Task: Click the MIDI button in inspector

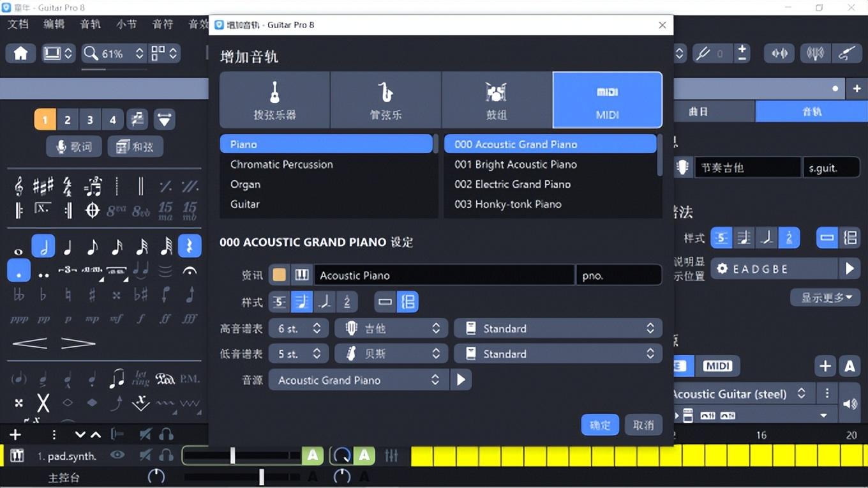Action: tap(717, 366)
